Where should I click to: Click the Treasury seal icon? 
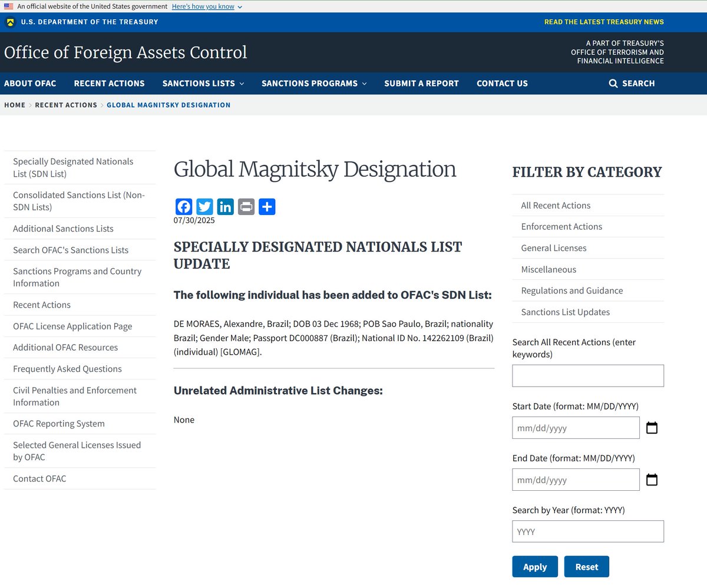(10, 22)
